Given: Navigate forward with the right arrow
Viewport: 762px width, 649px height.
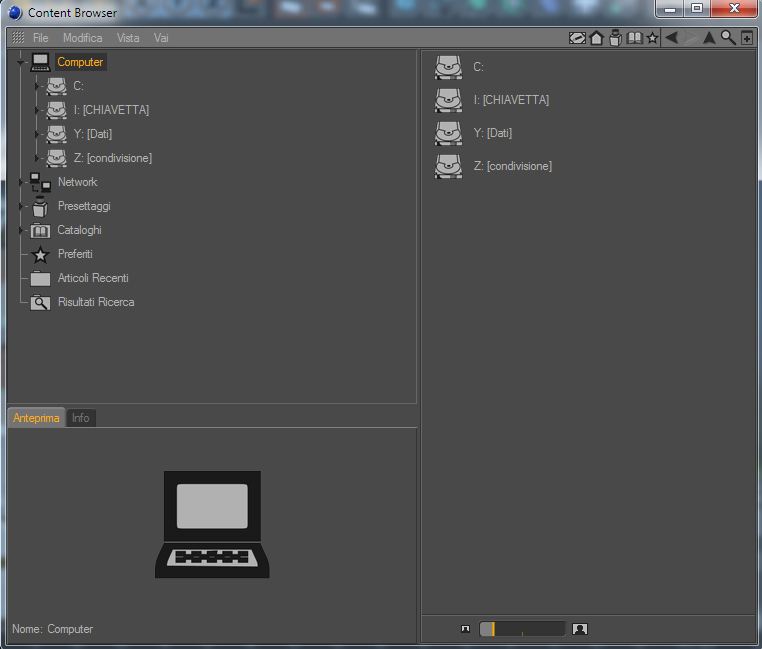Looking at the screenshot, I should [x=691, y=37].
